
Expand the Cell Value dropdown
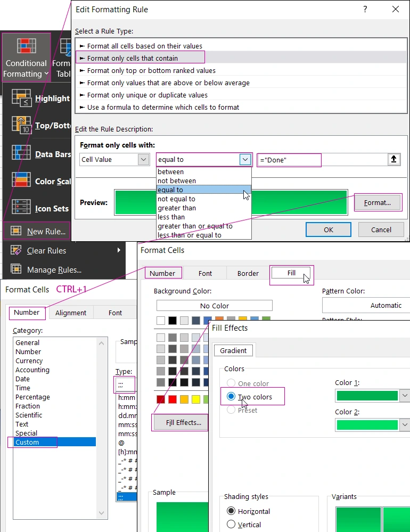coord(143,159)
